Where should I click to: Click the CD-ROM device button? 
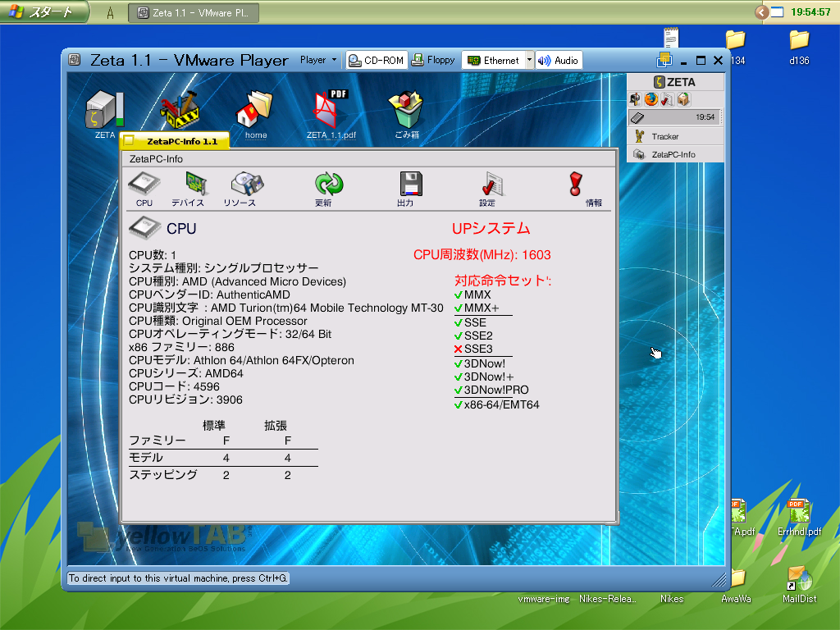[x=377, y=61]
